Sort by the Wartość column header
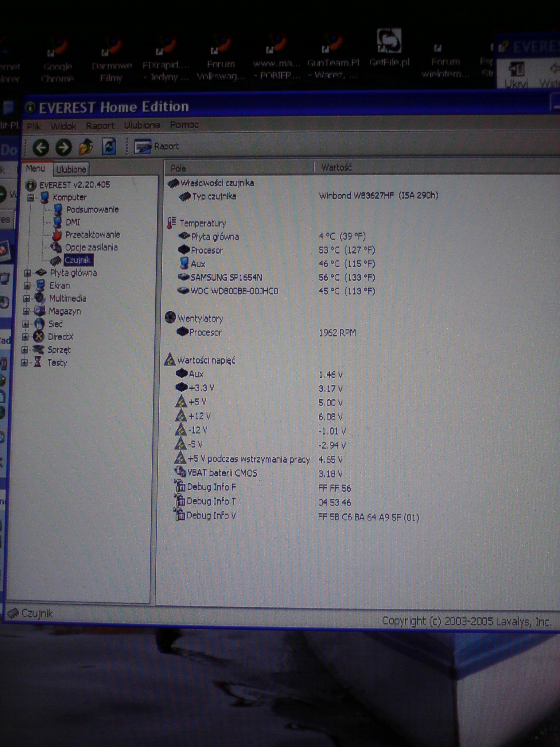Viewport: 560px width, 747px height. coord(437,167)
